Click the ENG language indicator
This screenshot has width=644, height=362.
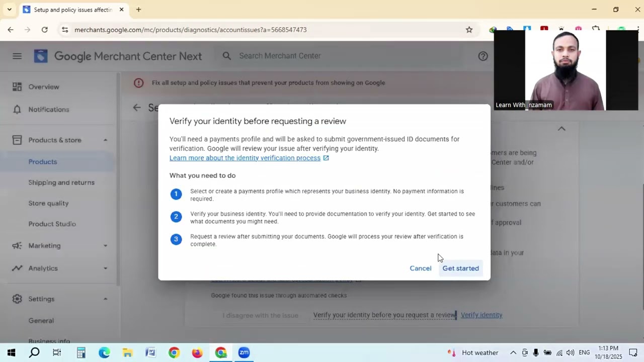coord(584,352)
